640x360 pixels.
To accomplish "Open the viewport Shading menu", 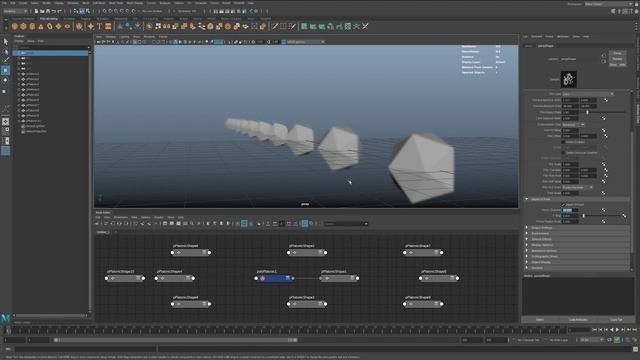I will click(x=111, y=37).
